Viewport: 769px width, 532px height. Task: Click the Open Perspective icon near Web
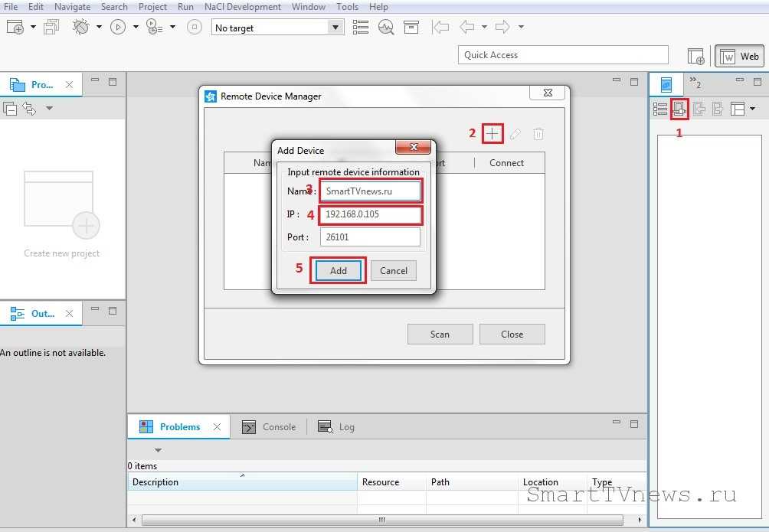(695, 56)
